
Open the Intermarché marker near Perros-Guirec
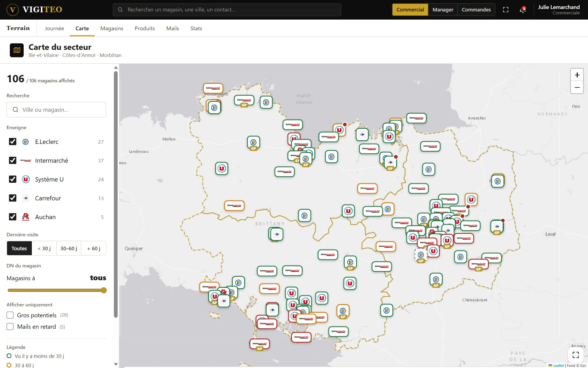[x=213, y=88]
